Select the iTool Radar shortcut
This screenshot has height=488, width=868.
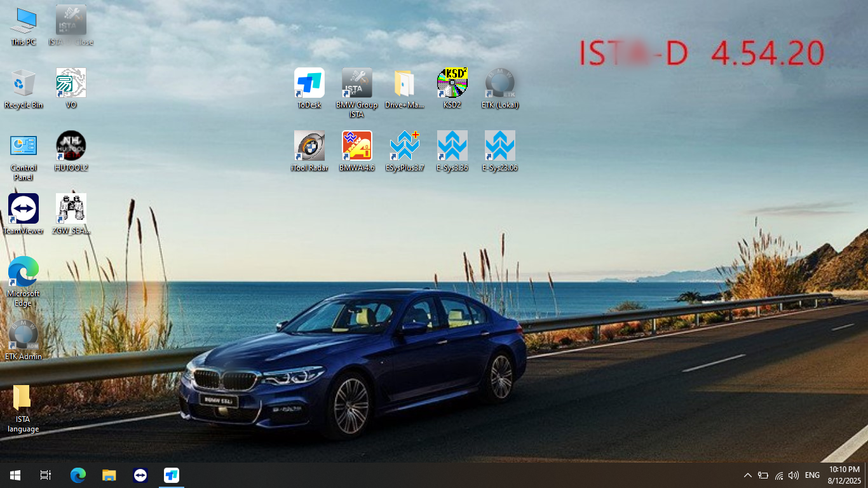309,146
